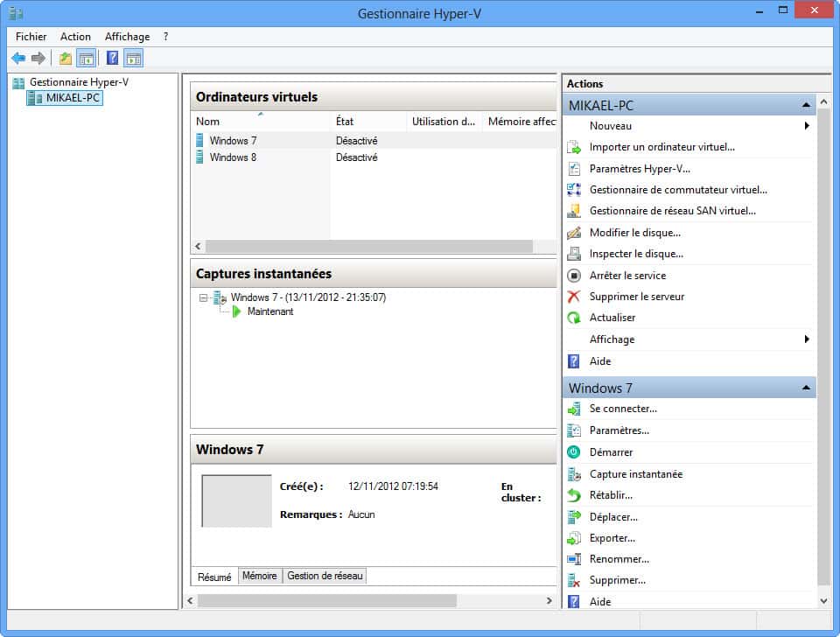The height and width of the screenshot is (637, 840).
Task: Click the Maintenant green play icon
Action: click(237, 311)
